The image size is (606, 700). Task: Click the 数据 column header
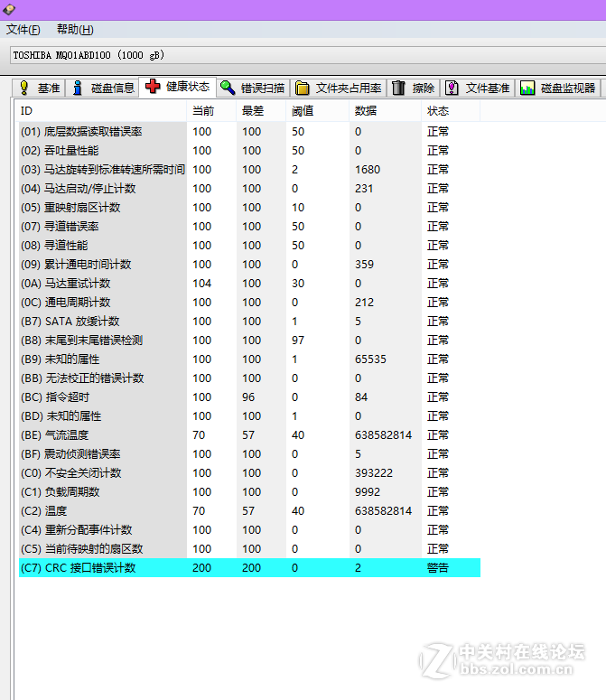[x=385, y=111]
